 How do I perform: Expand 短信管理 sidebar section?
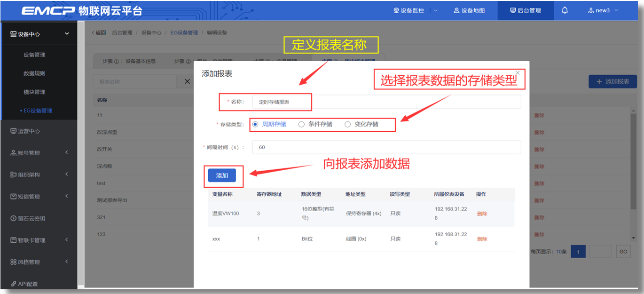pos(67,196)
